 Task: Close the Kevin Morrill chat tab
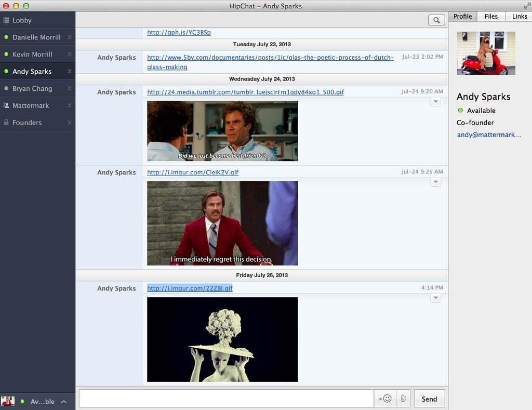pyautogui.click(x=70, y=54)
